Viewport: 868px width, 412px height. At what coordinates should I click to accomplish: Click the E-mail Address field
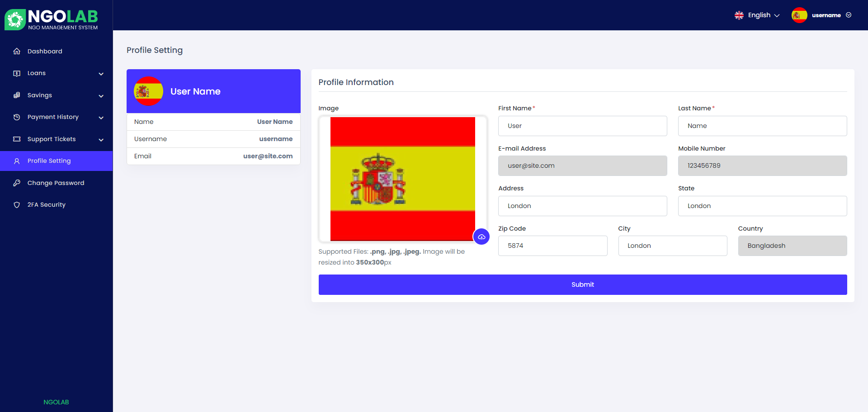tap(583, 166)
